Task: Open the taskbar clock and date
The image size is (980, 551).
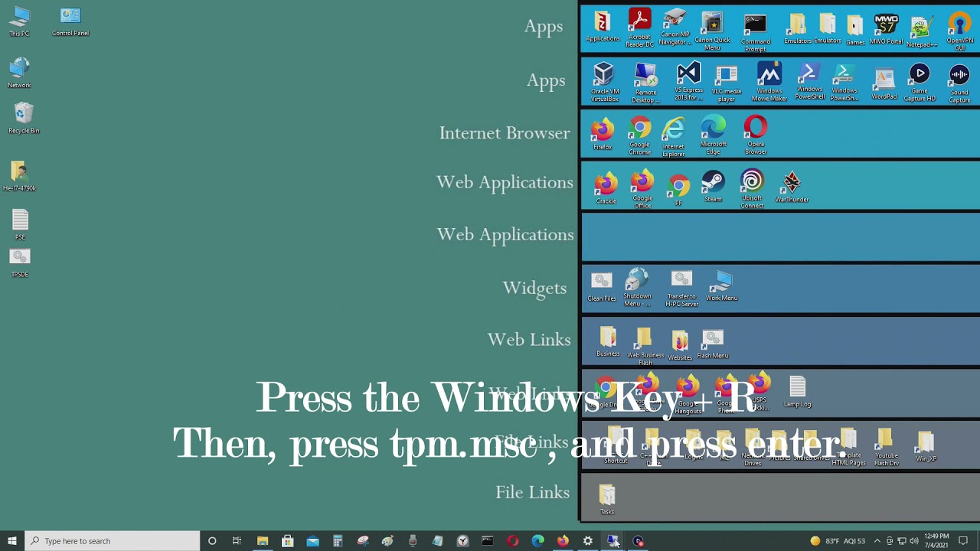Action: point(936,541)
